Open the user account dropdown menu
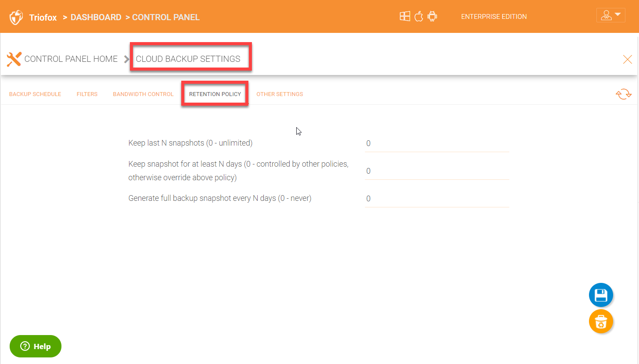This screenshot has height=364, width=639. 610,15
